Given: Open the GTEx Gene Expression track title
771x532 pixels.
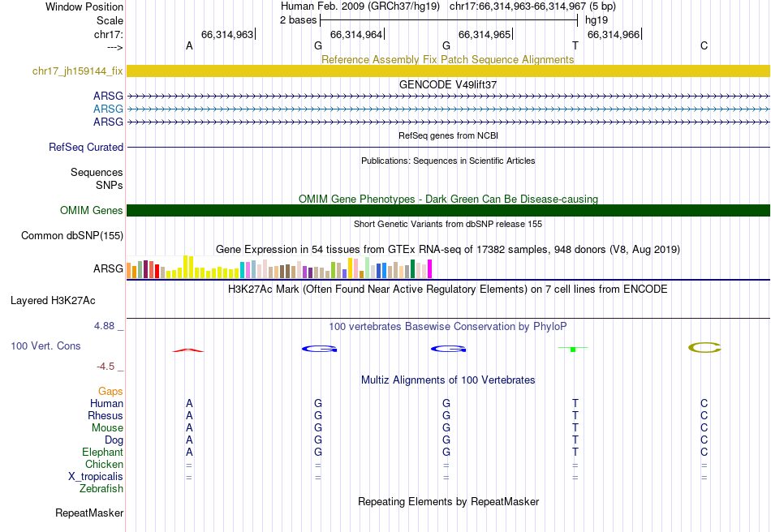Looking at the screenshot, I should [x=448, y=250].
